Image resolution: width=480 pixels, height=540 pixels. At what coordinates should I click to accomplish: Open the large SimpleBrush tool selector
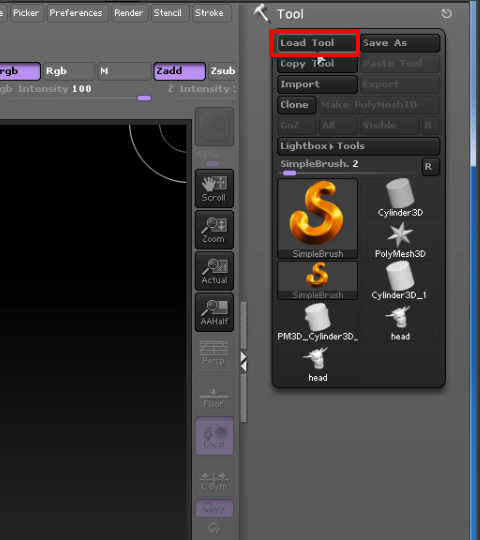click(317, 218)
